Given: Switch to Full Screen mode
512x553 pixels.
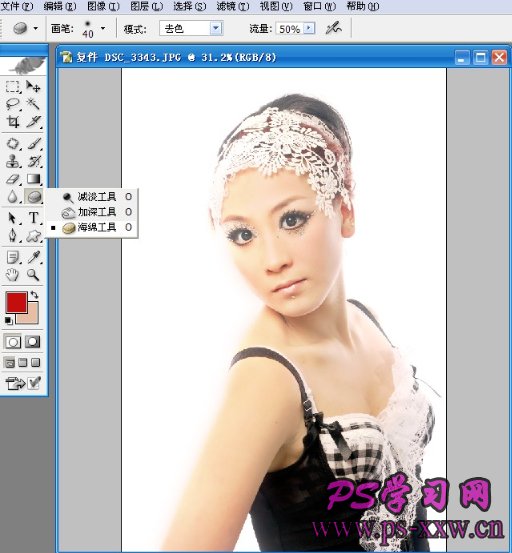Looking at the screenshot, I should tap(36, 363).
